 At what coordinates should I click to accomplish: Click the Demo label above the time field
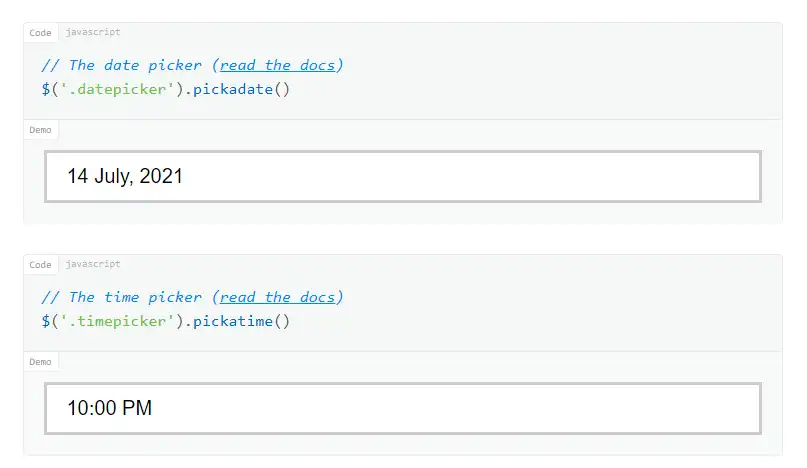click(x=40, y=362)
